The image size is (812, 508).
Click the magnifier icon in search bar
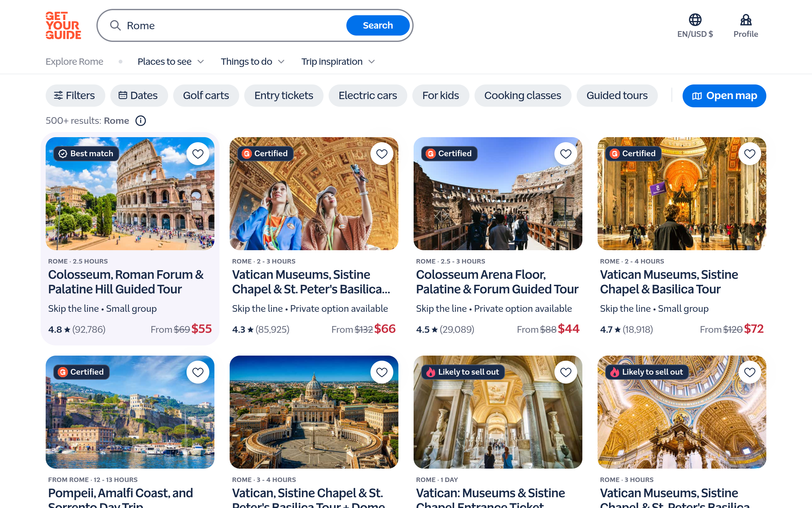click(x=115, y=25)
